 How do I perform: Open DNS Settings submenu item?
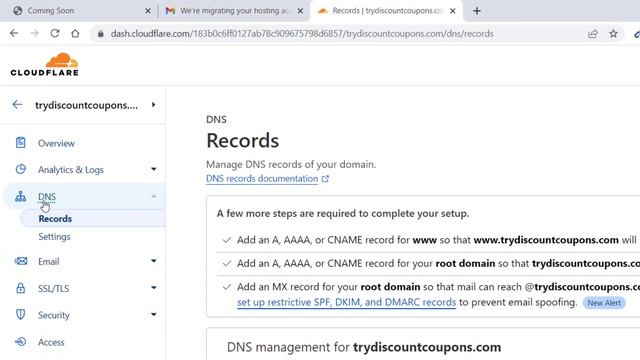(x=54, y=237)
